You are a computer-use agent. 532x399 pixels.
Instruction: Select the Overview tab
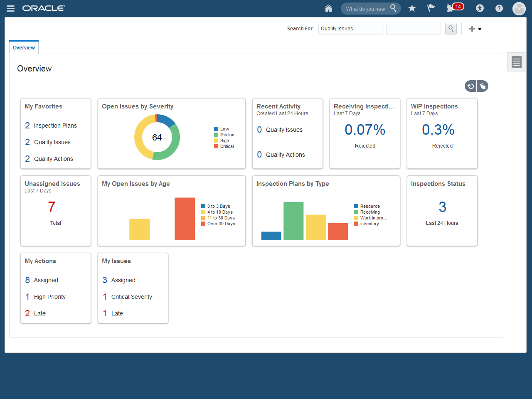pyautogui.click(x=24, y=47)
